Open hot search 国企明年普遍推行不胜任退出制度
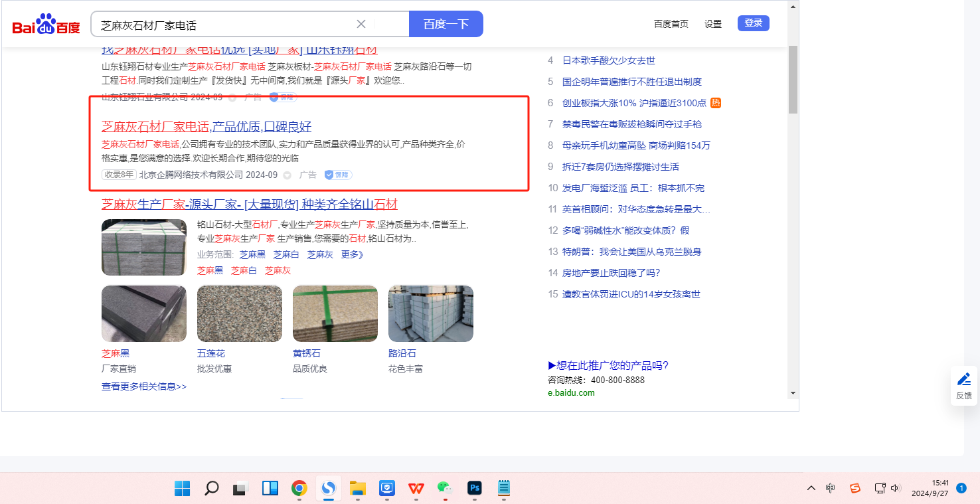980x504 pixels. point(632,82)
